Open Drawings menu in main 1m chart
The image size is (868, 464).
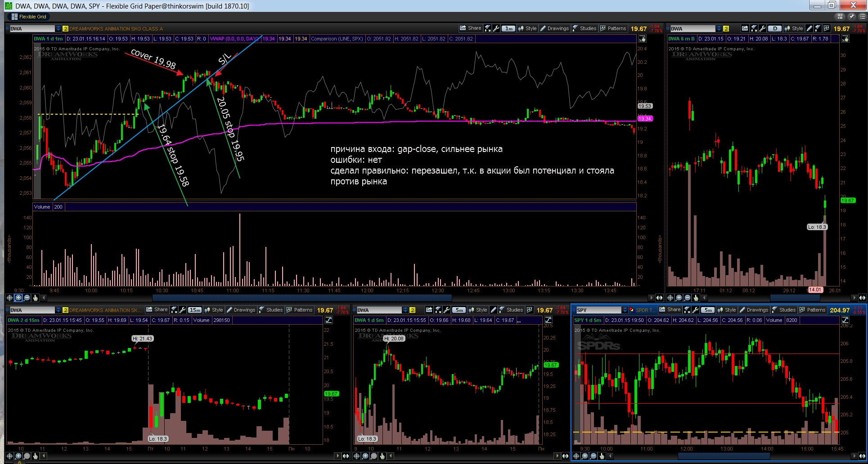point(554,28)
